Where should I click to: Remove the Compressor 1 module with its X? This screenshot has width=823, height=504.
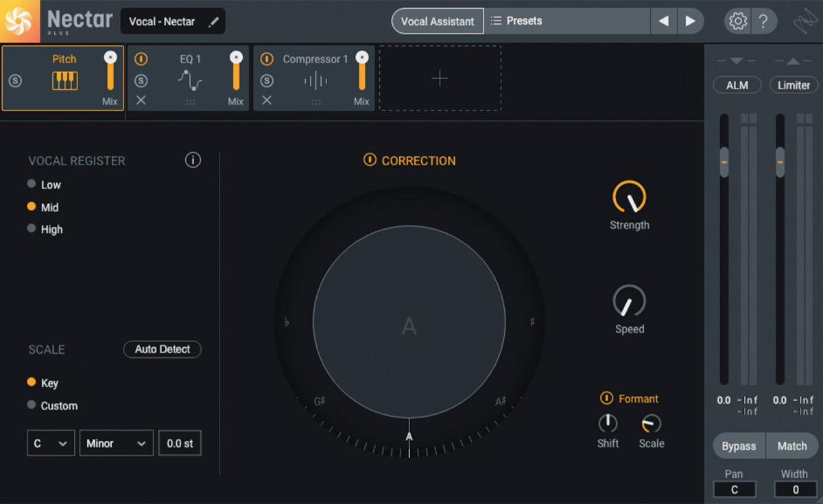pyautogui.click(x=267, y=100)
